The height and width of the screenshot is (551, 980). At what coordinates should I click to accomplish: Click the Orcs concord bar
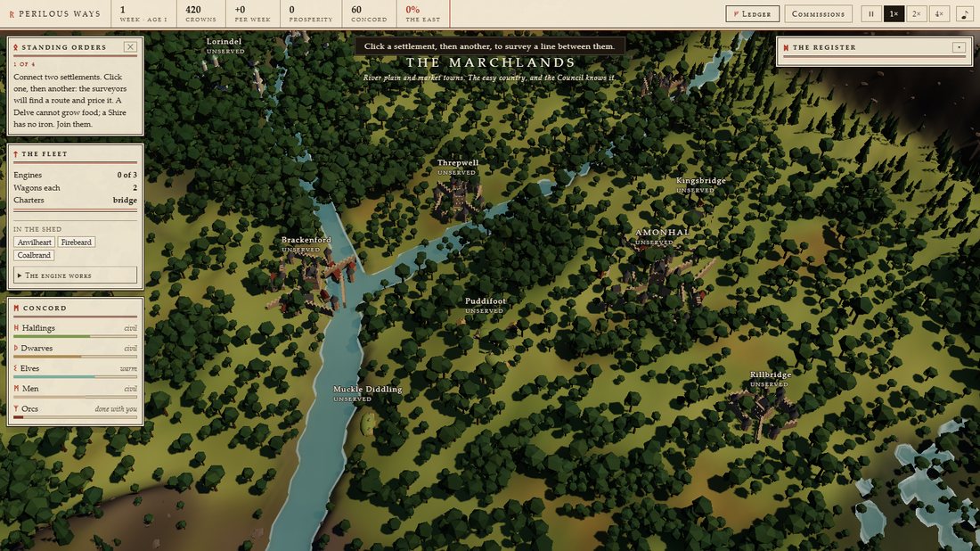pos(75,416)
